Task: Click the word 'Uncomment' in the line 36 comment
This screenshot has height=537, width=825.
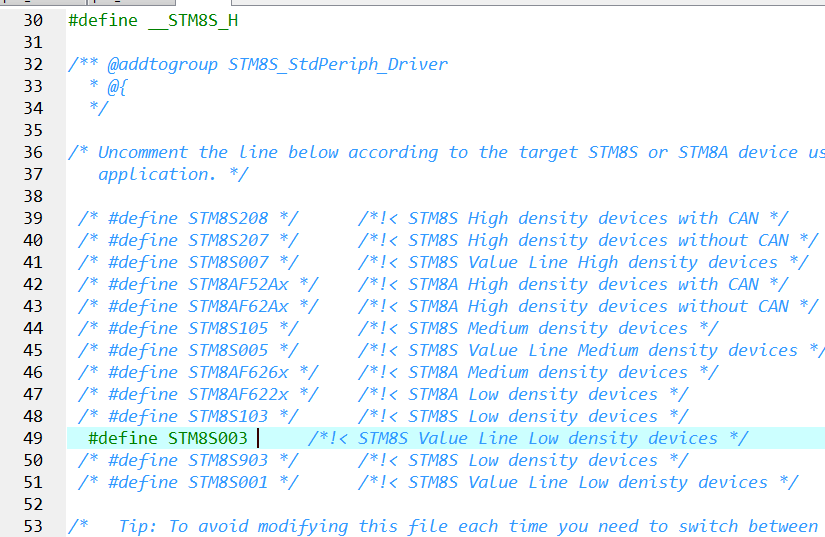Action: click(x=142, y=152)
